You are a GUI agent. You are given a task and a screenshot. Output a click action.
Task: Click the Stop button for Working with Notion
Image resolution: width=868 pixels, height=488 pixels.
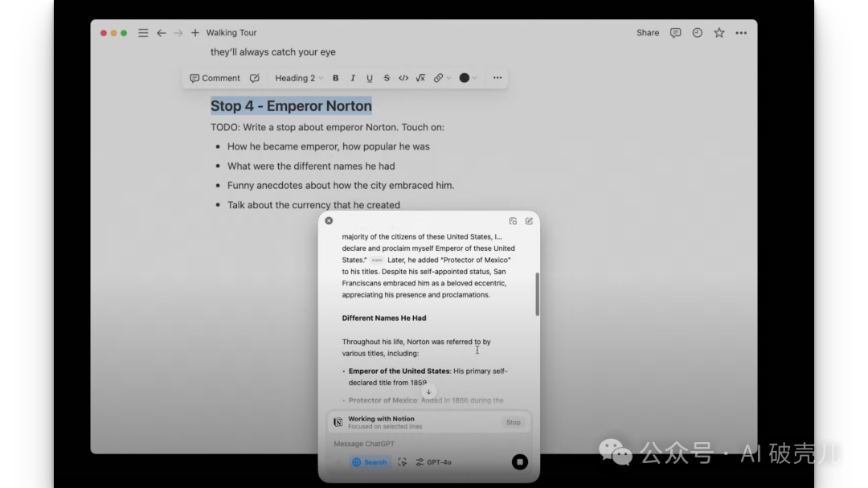(x=513, y=422)
